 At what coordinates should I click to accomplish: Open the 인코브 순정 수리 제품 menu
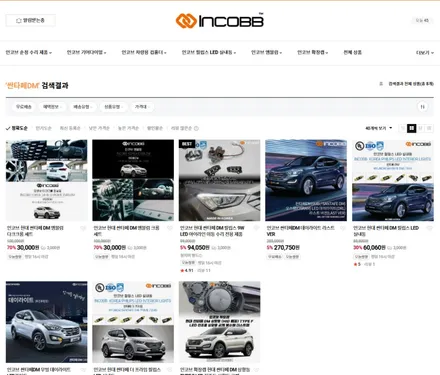click(x=29, y=52)
